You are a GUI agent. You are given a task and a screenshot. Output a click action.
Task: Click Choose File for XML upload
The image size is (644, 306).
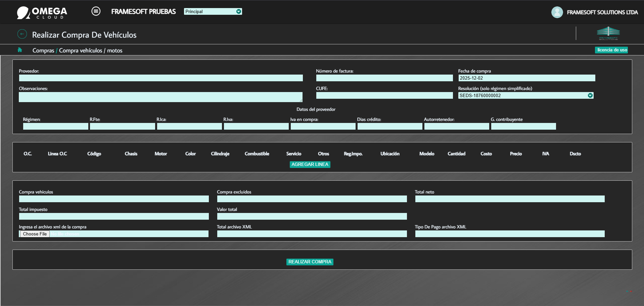(35, 234)
